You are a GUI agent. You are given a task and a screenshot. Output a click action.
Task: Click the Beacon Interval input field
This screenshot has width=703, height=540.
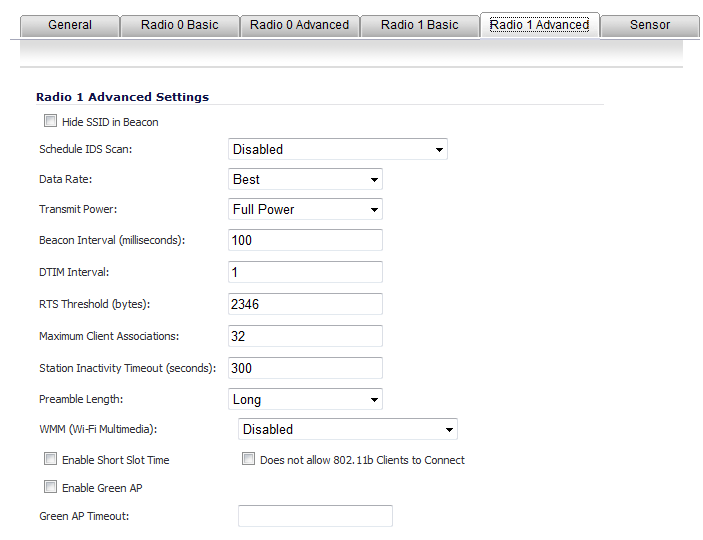(305, 240)
